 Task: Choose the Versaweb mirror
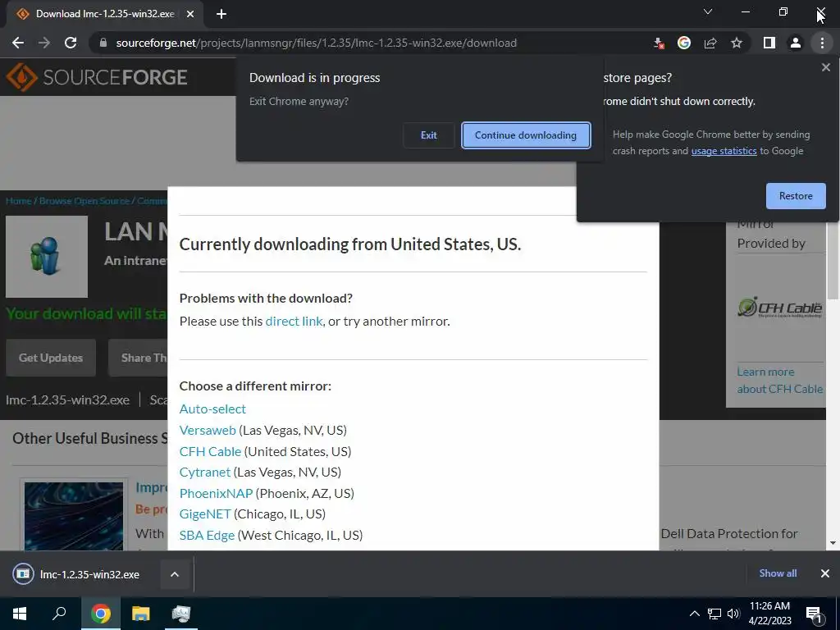click(208, 430)
